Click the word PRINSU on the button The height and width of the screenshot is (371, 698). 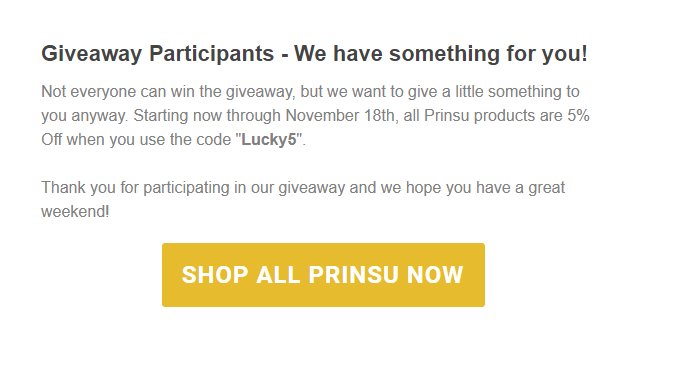pos(354,274)
